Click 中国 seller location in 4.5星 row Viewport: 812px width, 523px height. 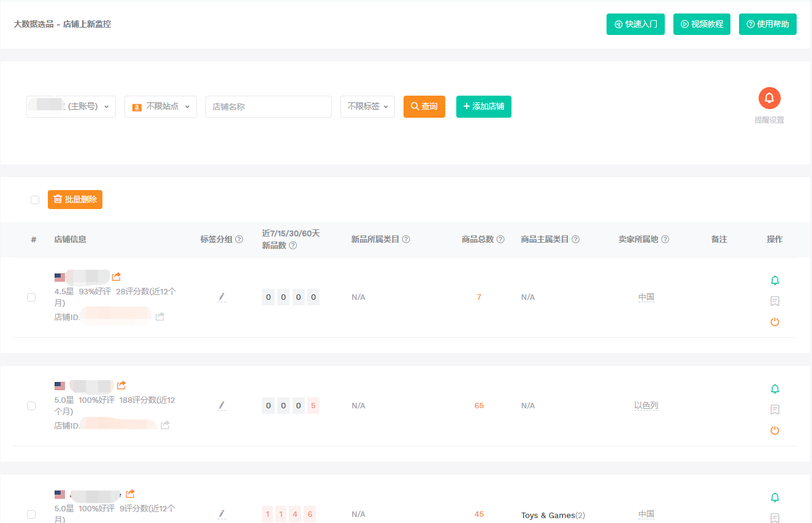[646, 297]
